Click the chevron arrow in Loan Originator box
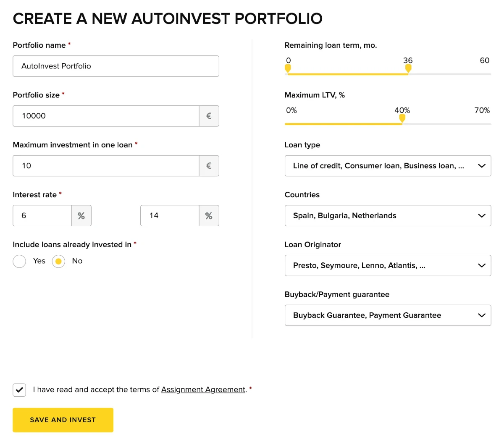504x445 pixels. tap(482, 265)
